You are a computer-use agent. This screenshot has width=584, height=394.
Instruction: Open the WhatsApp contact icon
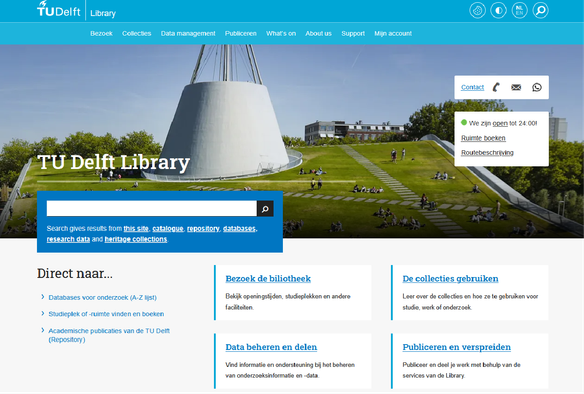click(537, 87)
